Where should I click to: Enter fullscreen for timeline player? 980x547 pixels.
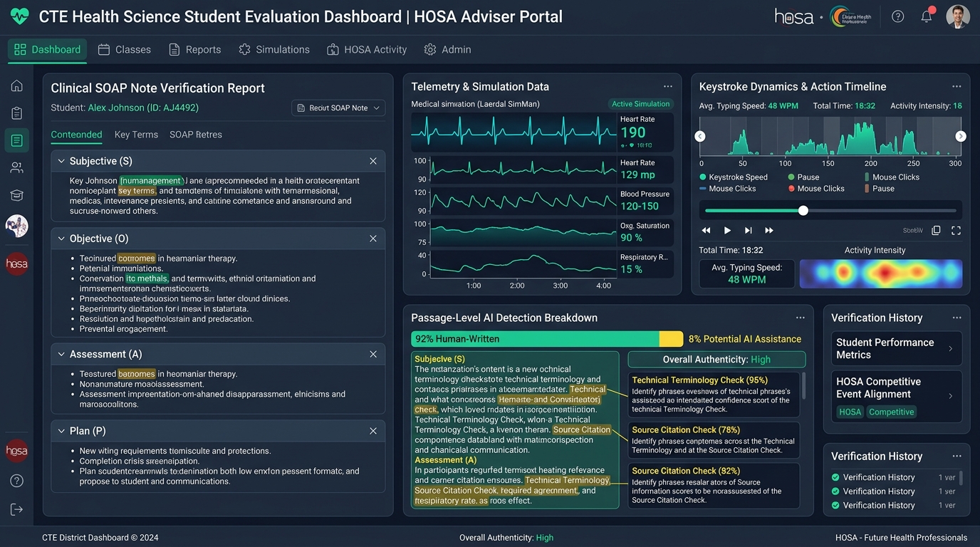coord(956,231)
